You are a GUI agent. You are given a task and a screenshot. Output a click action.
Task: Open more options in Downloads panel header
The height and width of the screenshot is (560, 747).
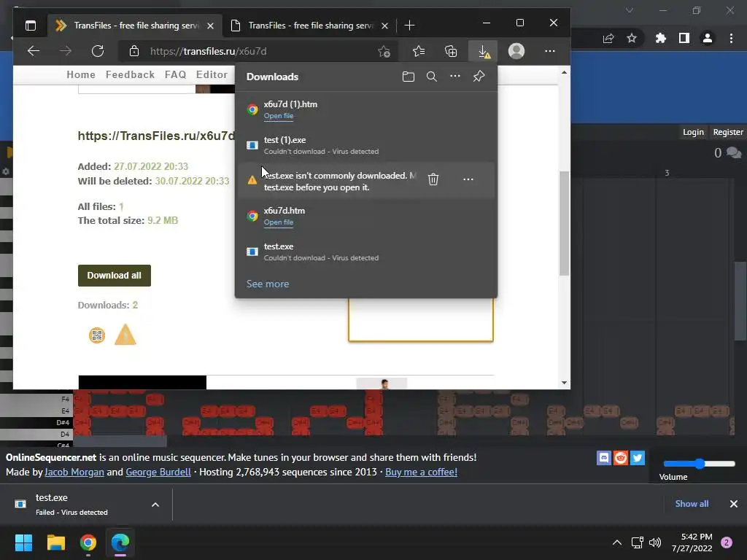pos(455,76)
